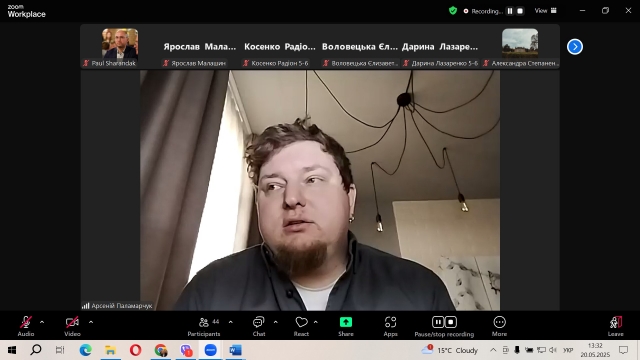Image resolution: width=640 pixels, height=360 pixels.
Task: Switch to Zoom taskbar icon
Action: pos(211,350)
